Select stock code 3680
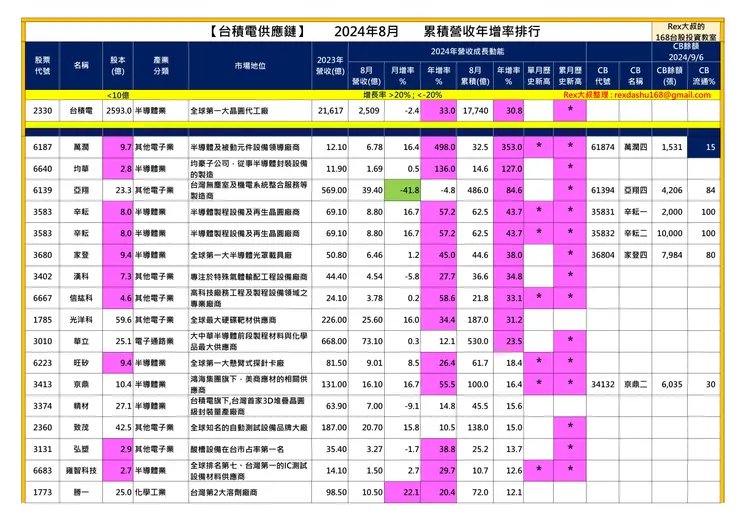The height and width of the screenshot is (523, 740). tap(42, 255)
